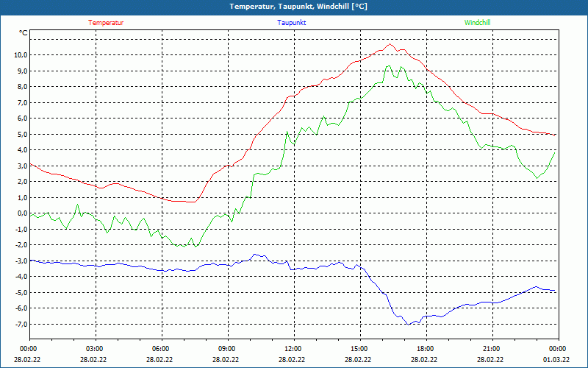The width and height of the screenshot is (588, 368).
Task: Click the 3,0 y-axis value
Action: point(23,166)
